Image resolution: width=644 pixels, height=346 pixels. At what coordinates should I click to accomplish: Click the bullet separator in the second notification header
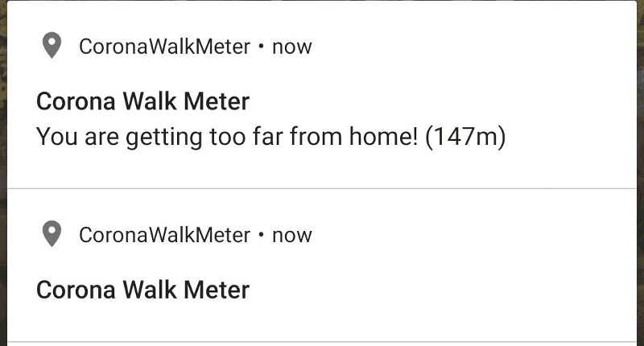tap(261, 235)
